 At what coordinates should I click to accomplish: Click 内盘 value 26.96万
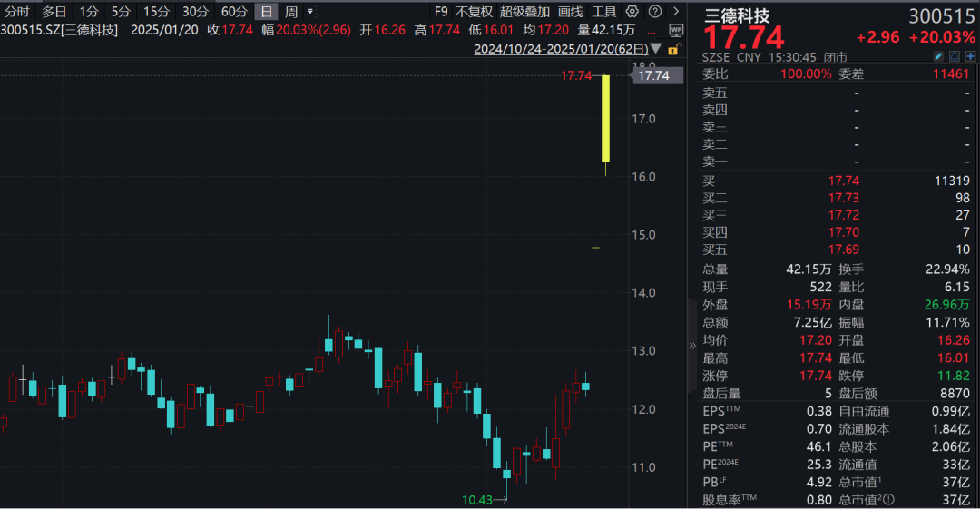pos(946,305)
